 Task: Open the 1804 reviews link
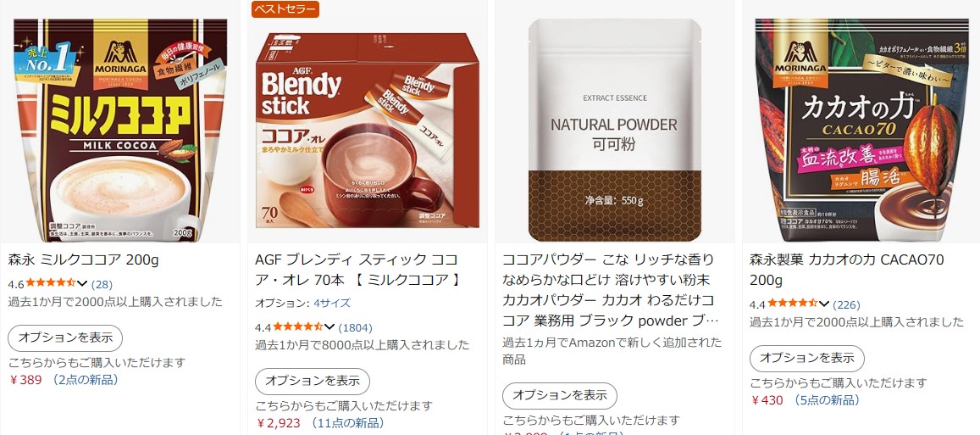pyautogui.click(x=355, y=327)
